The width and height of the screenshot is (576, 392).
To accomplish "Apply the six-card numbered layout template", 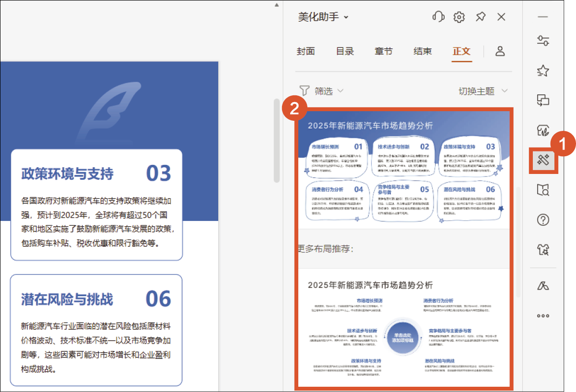I will [404, 170].
